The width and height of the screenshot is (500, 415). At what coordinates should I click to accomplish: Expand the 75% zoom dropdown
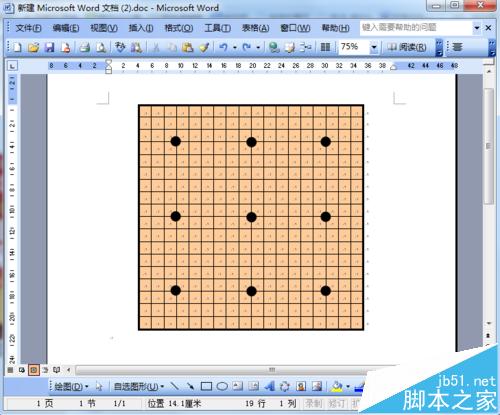point(374,47)
